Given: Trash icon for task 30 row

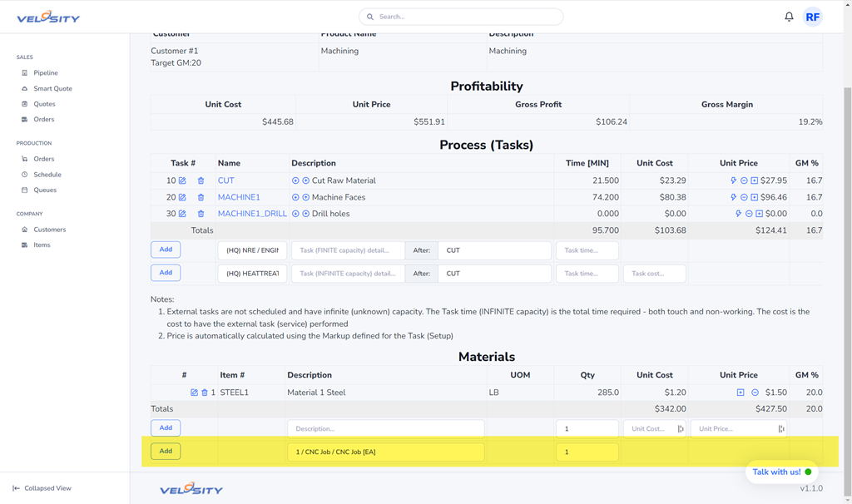Looking at the screenshot, I should pos(201,214).
